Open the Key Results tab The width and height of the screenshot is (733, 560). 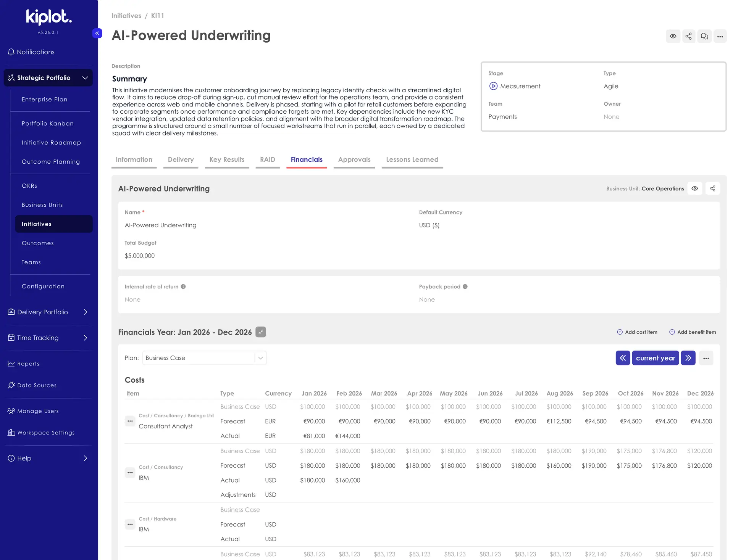(227, 159)
